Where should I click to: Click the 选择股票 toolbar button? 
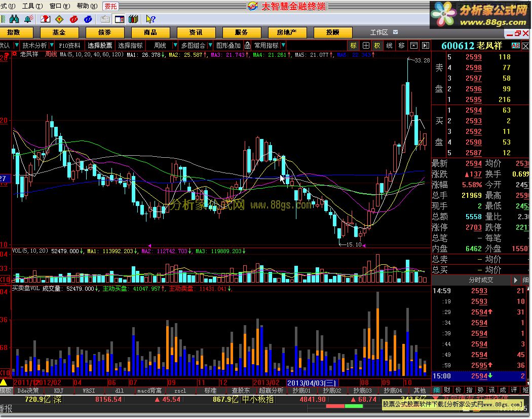100,45
